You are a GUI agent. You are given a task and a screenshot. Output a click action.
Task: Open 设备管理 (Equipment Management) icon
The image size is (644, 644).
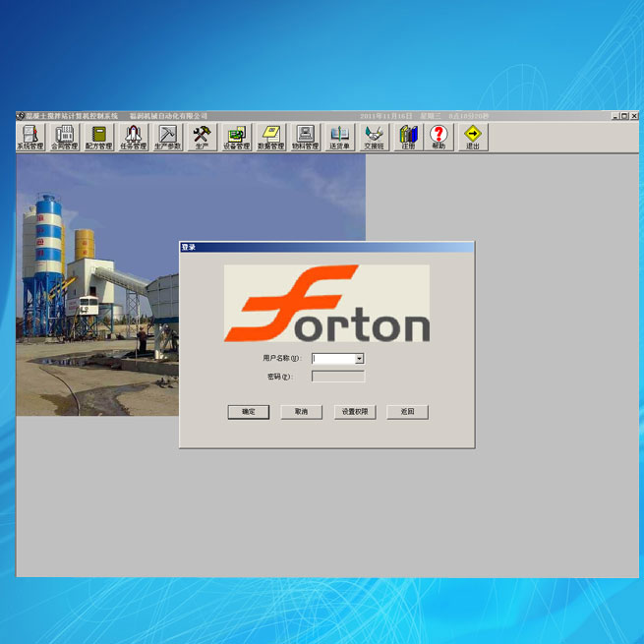click(x=237, y=138)
